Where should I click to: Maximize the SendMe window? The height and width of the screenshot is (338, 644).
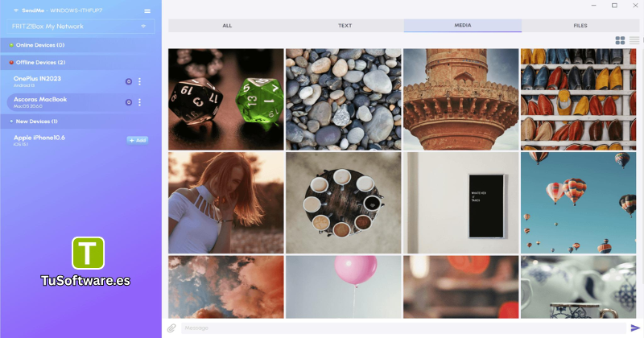coord(614,6)
